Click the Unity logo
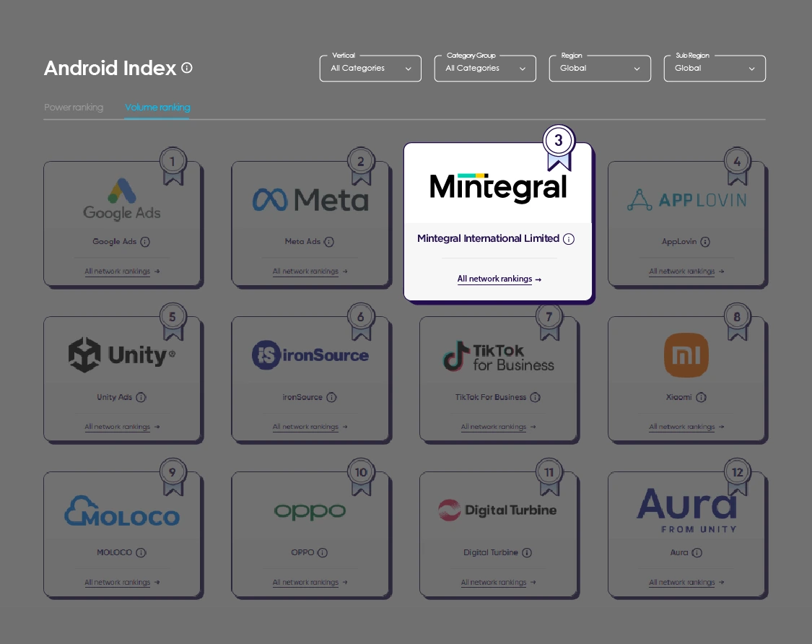 [122, 355]
